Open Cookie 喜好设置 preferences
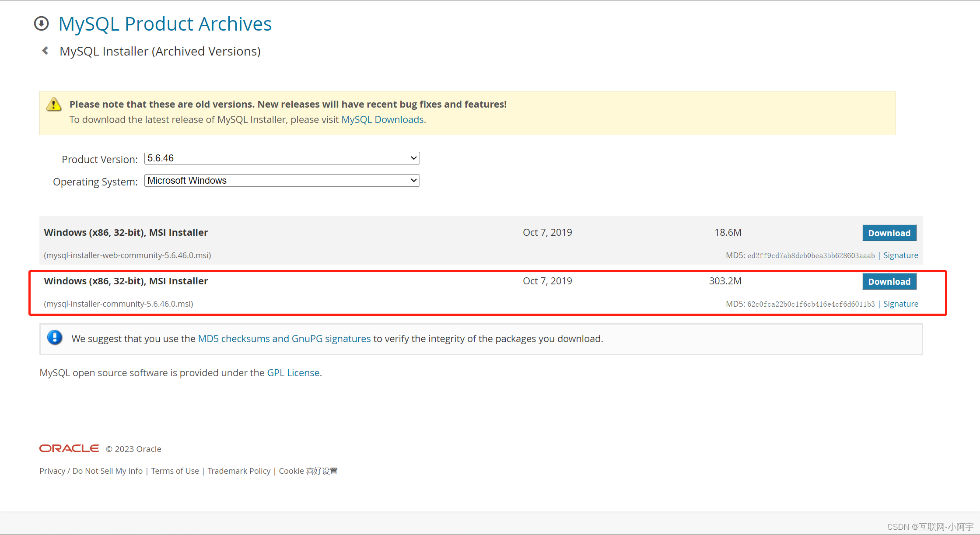Screen dimensions: 980x535 pos(308,471)
